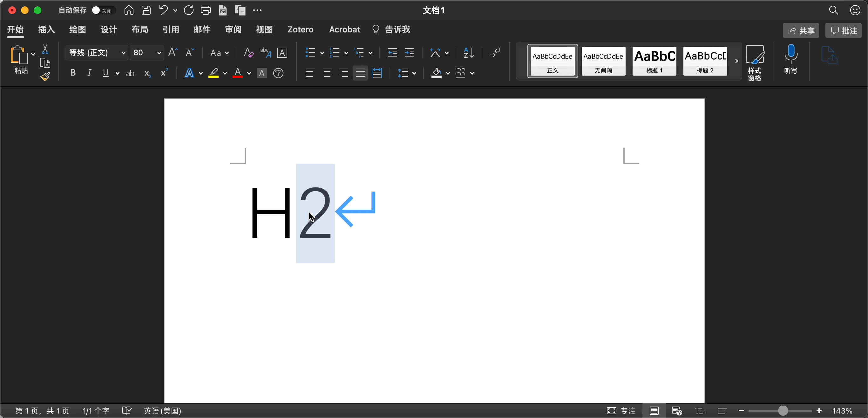Open font name dropdown

(123, 53)
